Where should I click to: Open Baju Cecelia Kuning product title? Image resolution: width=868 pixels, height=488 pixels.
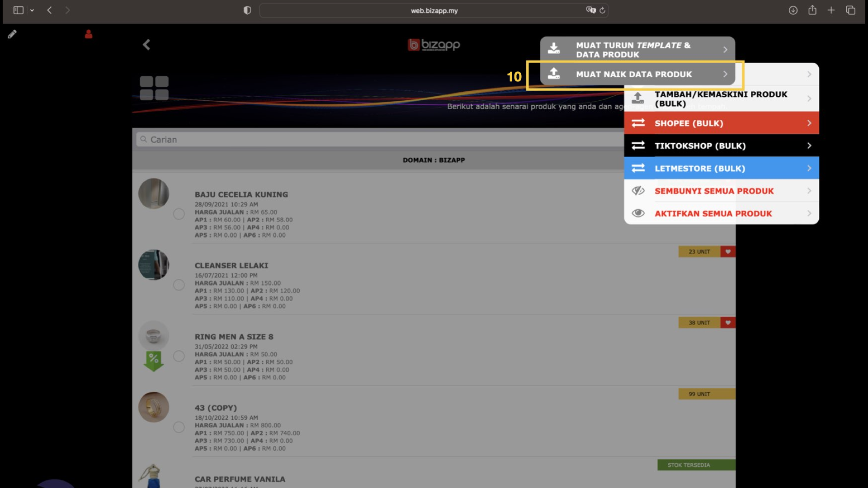coord(241,195)
